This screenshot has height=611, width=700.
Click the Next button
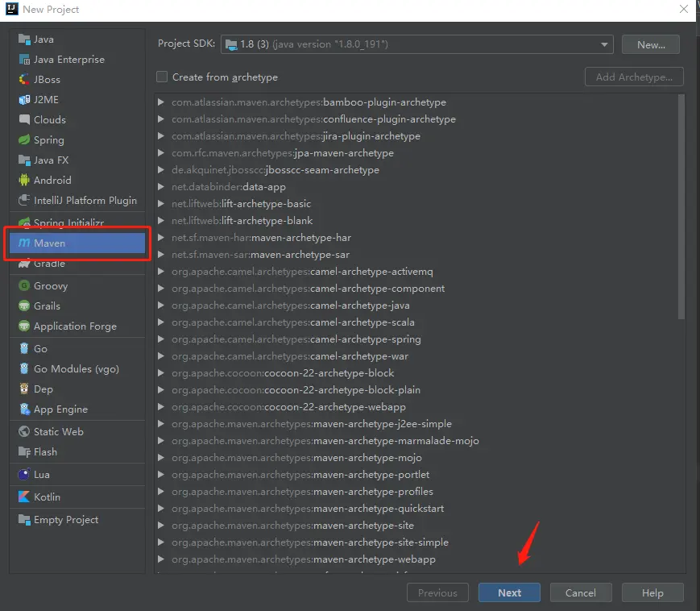[509, 592]
